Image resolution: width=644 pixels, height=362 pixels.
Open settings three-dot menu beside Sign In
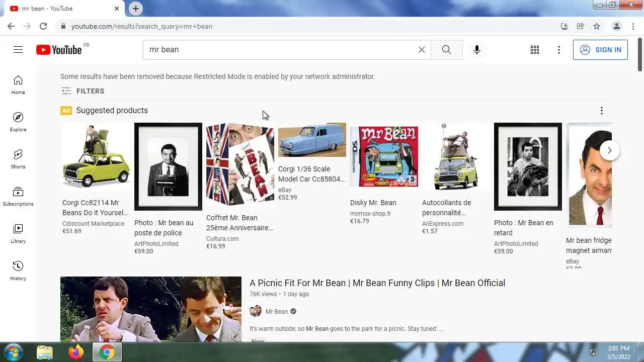click(x=559, y=50)
